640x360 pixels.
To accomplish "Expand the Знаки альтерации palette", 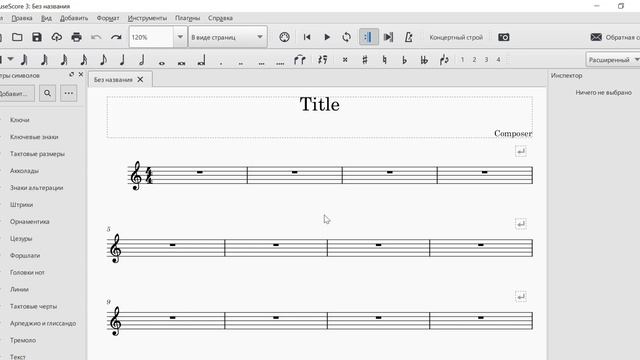I will (x=36, y=188).
